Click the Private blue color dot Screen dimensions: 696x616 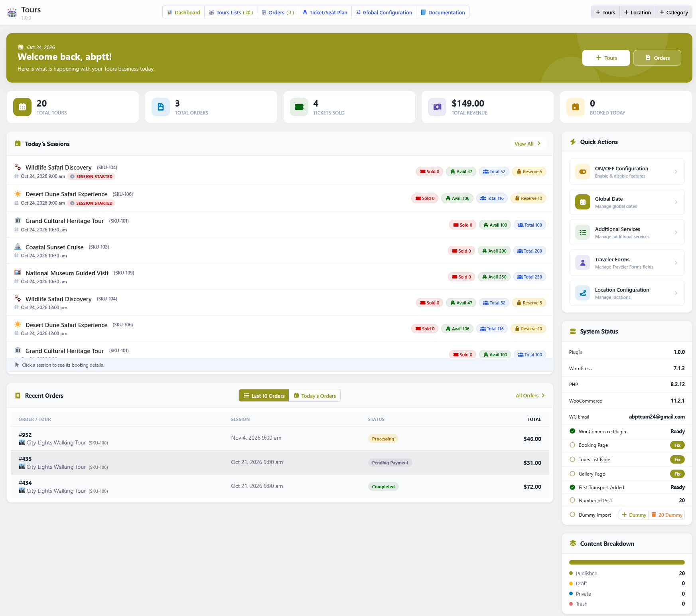pos(571,594)
